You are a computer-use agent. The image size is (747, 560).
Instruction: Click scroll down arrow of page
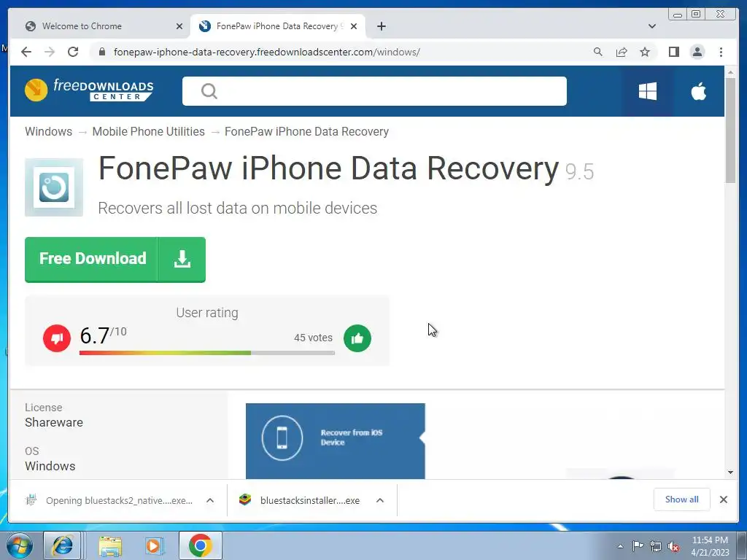(730, 472)
